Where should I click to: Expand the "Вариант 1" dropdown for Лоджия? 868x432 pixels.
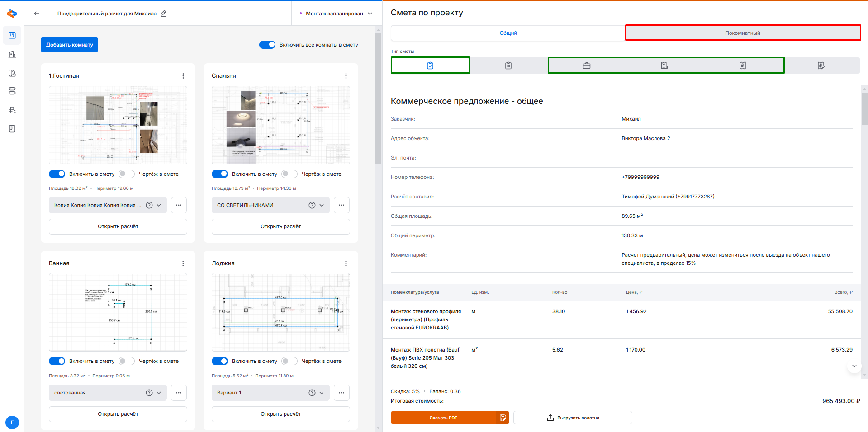point(322,393)
